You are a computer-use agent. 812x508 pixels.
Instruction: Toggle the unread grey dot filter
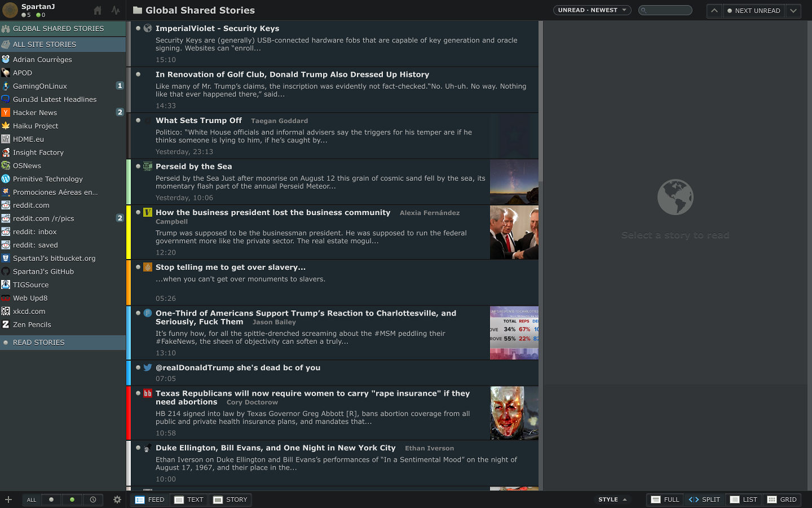coord(51,500)
